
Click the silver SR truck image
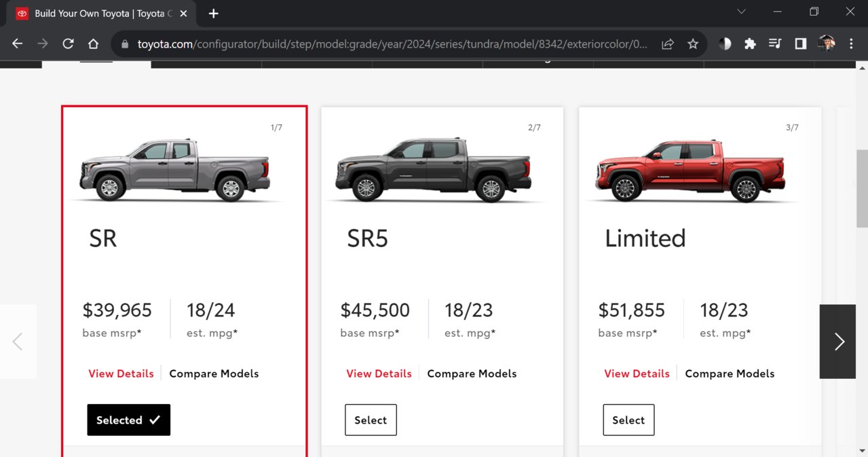coord(175,170)
